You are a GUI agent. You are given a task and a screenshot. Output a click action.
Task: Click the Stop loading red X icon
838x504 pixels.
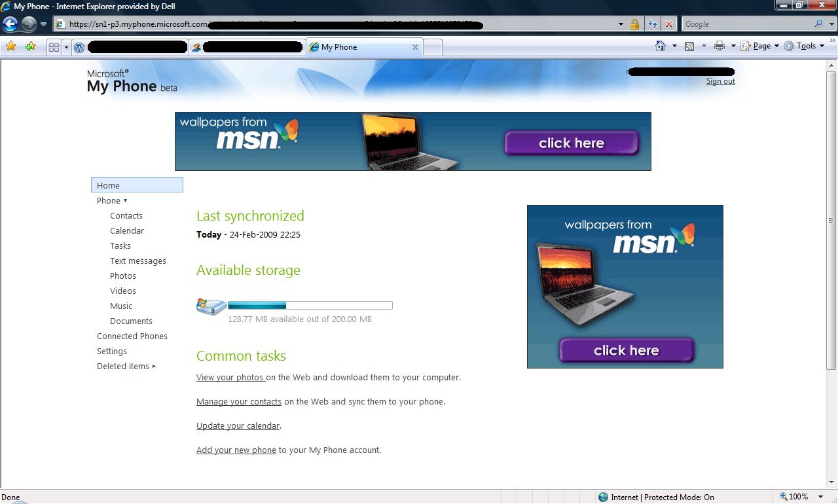click(668, 24)
